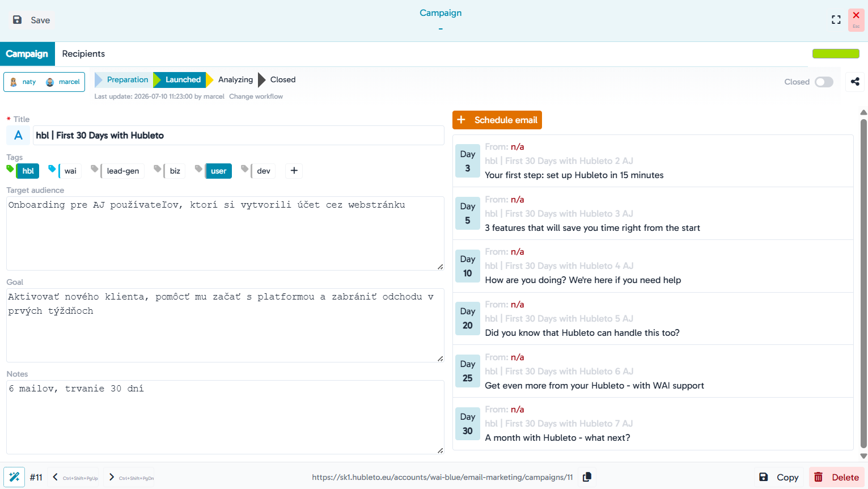868x489 pixels.
Task: Click the Copy button
Action: click(x=780, y=477)
